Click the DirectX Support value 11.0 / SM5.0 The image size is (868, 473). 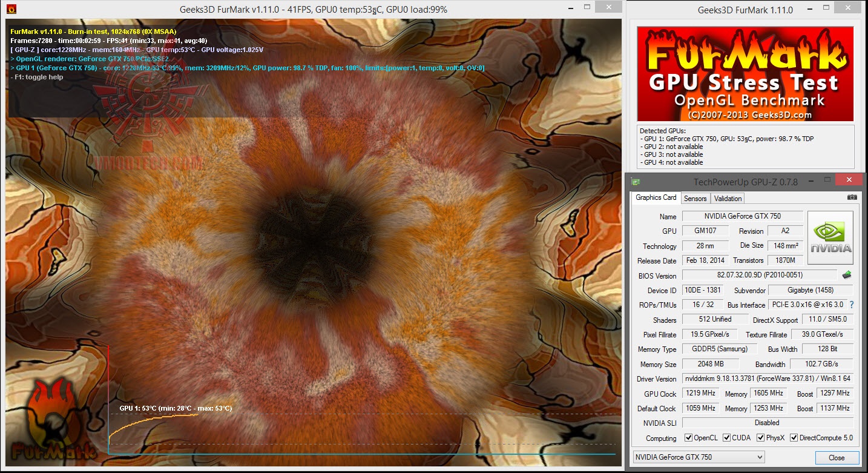pyautogui.click(x=827, y=319)
